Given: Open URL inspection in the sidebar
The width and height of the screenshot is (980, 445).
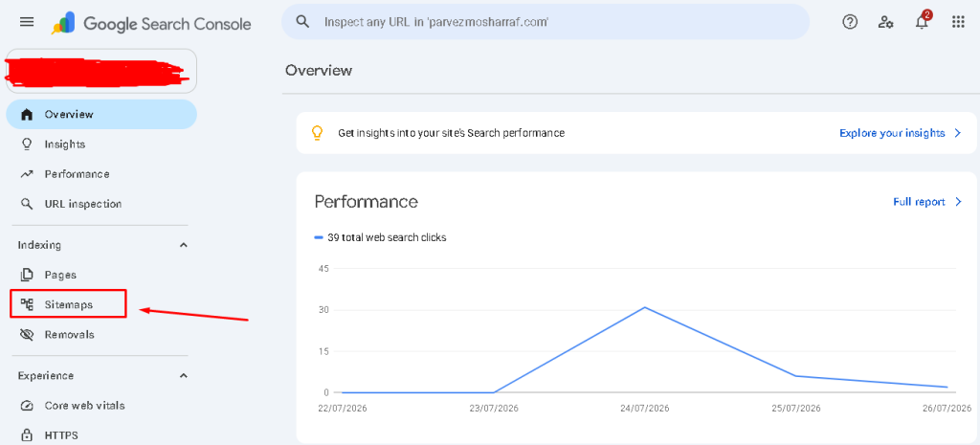Looking at the screenshot, I should (83, 204).
